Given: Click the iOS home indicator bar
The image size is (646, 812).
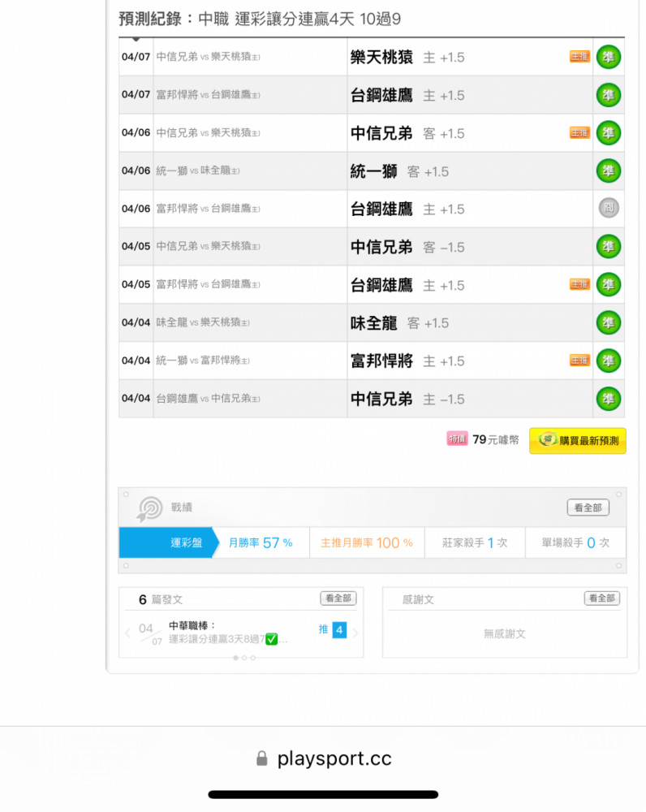Looking at the screenshot, I should 323,794.
